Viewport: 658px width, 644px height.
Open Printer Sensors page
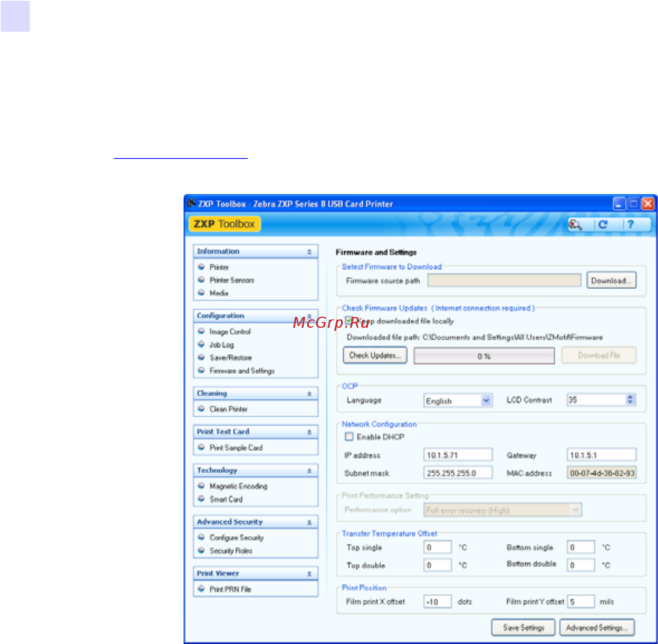click(232, 280)
